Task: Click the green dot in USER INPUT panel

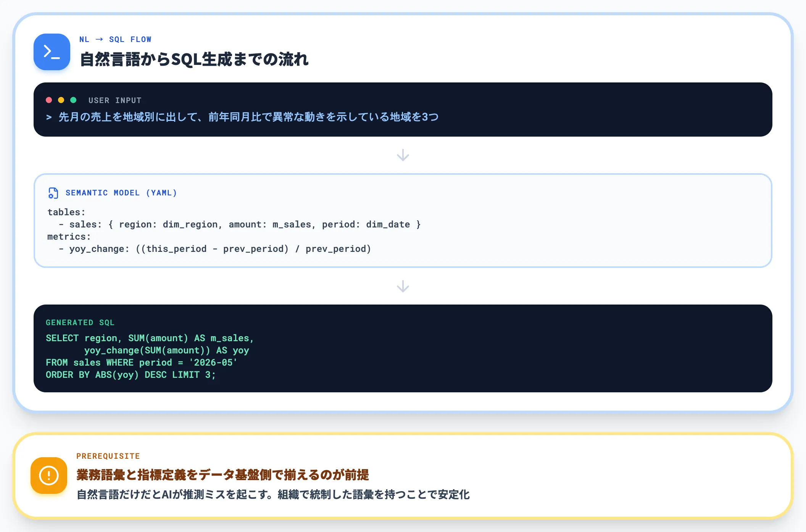Action: (x=73, y=100)
